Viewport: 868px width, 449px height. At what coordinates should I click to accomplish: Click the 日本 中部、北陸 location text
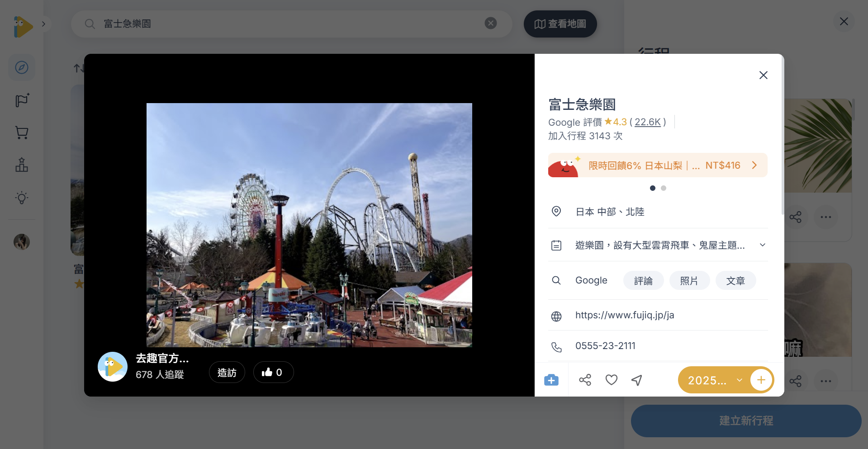pos(610,212)
